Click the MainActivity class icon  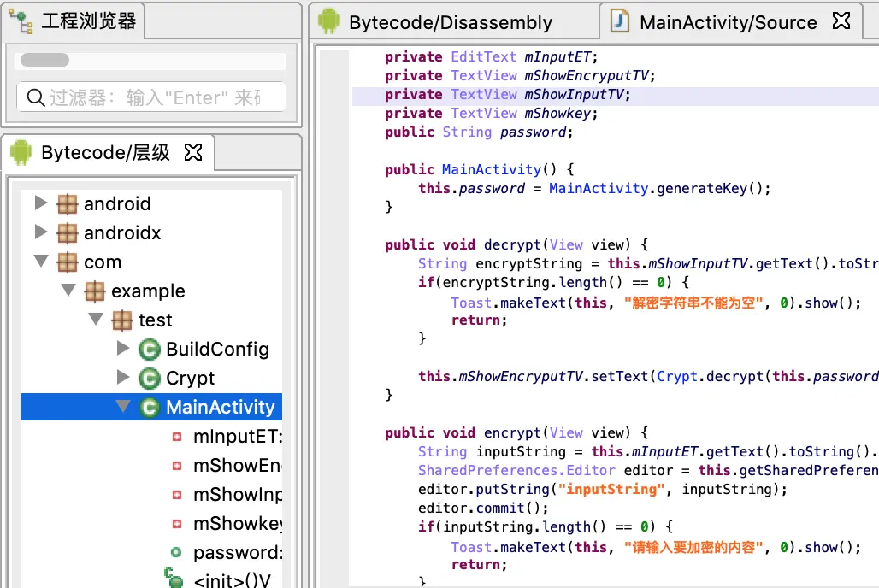pyautogui.click(x=149, y=408)
